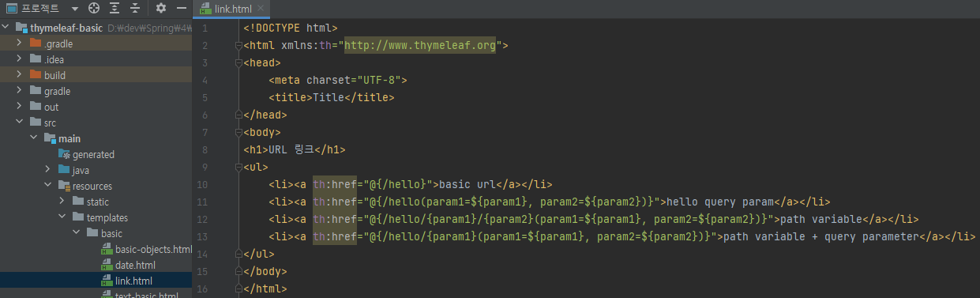The width and height of the screenshot is (980, 298).
Task: Click the generated folder icon
Action: pyautogui.click(x=64, y=154)
